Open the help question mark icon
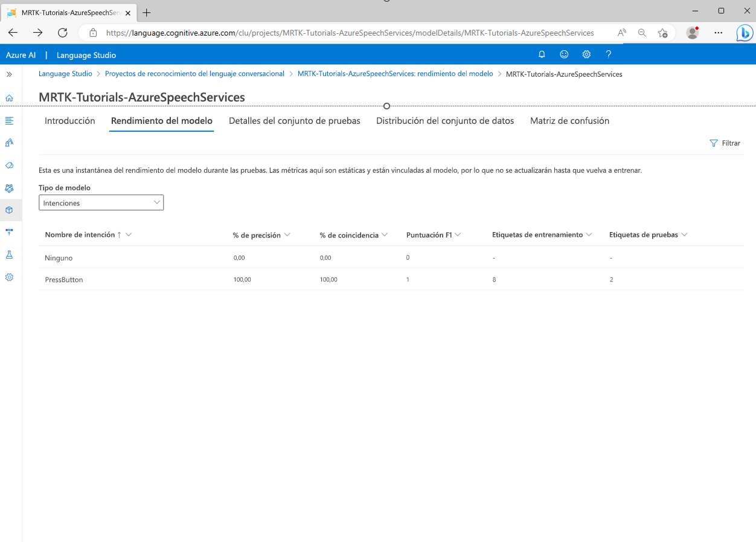The image size is (756, 542). pos(609,54)
